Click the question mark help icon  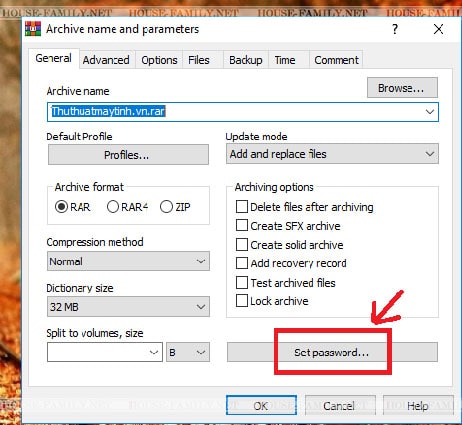point(395,29)
